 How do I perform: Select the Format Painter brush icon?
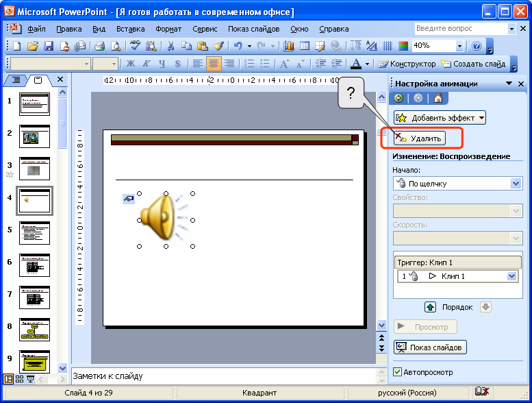pos(218,46)
